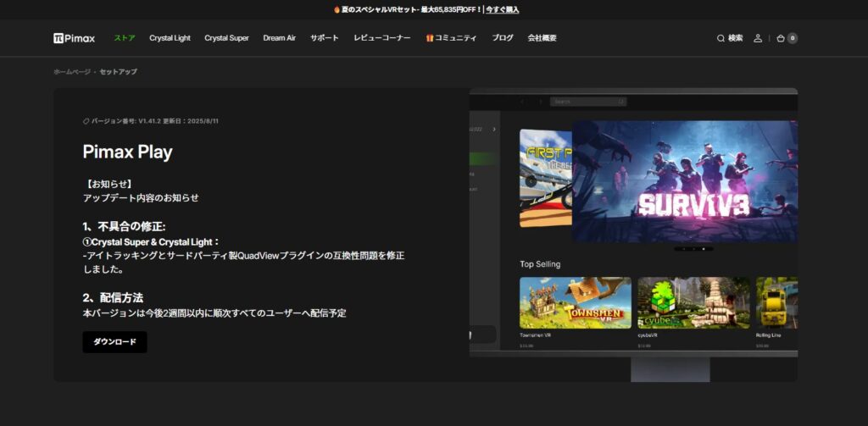Click the tag icon beside バージョン番号
Image resolution: width=868 pixels, height=426 pixels.
click(86, 121)
